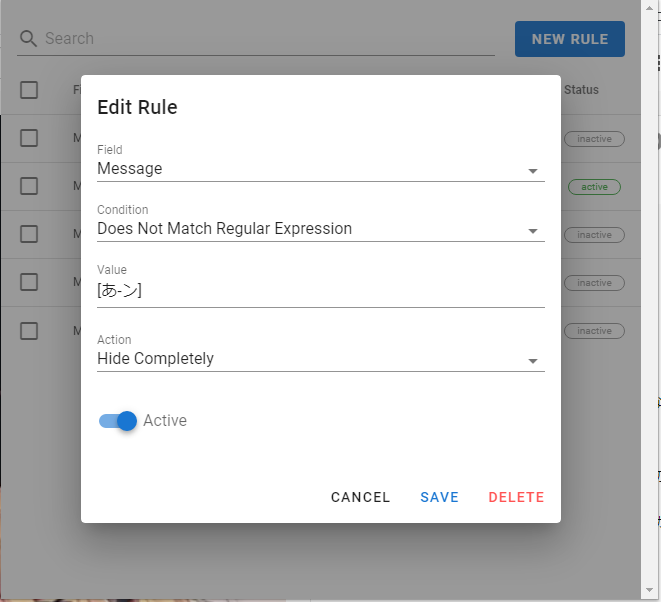The height and width of the screenshot is (602, 661).
Task: Click the third row's inactive status chip
Action: [594, 235]
